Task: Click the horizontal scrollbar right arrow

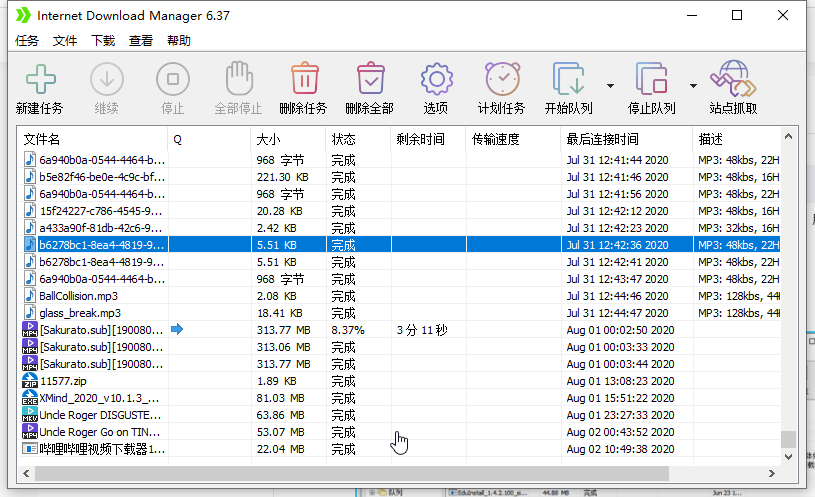Action: [772, 474]
